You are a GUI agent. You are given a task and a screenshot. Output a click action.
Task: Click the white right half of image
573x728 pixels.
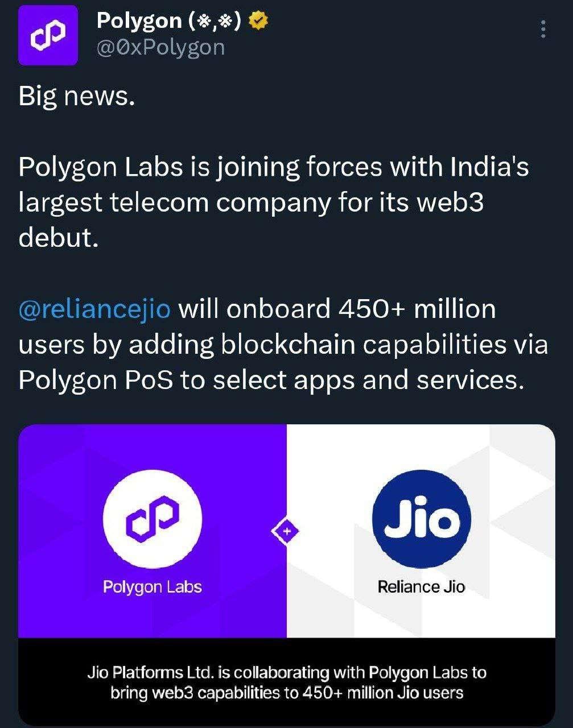point(421,531)
